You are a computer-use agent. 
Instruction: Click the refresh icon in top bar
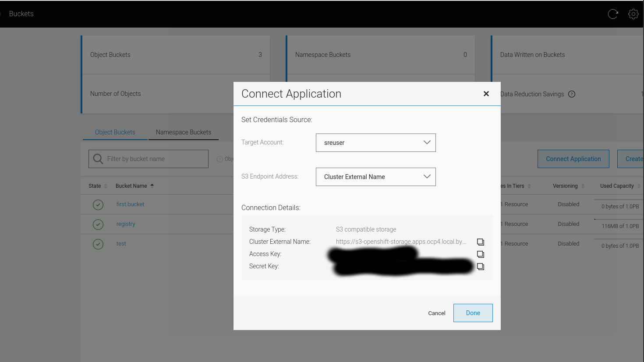click(613, 14)
